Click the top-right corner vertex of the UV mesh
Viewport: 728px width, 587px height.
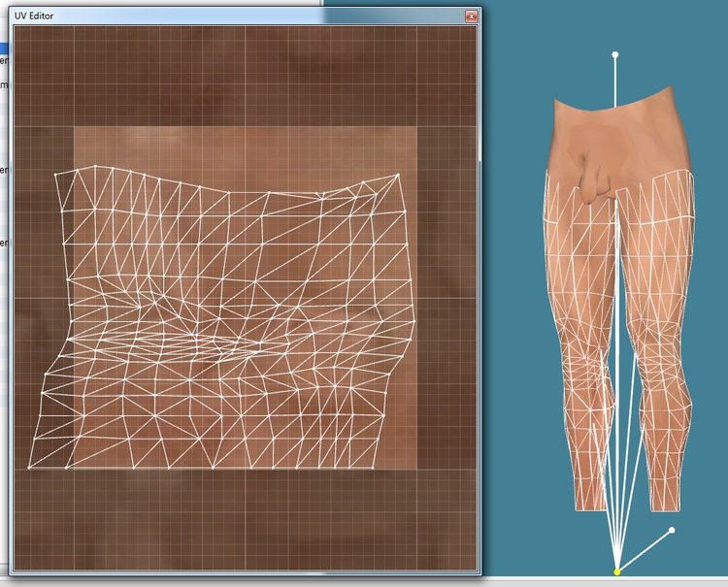click(398, 175)
